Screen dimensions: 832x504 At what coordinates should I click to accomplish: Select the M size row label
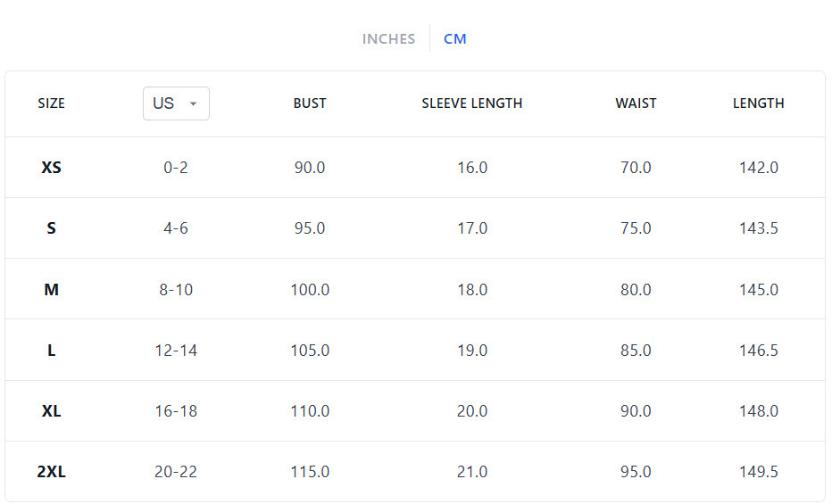52,290
